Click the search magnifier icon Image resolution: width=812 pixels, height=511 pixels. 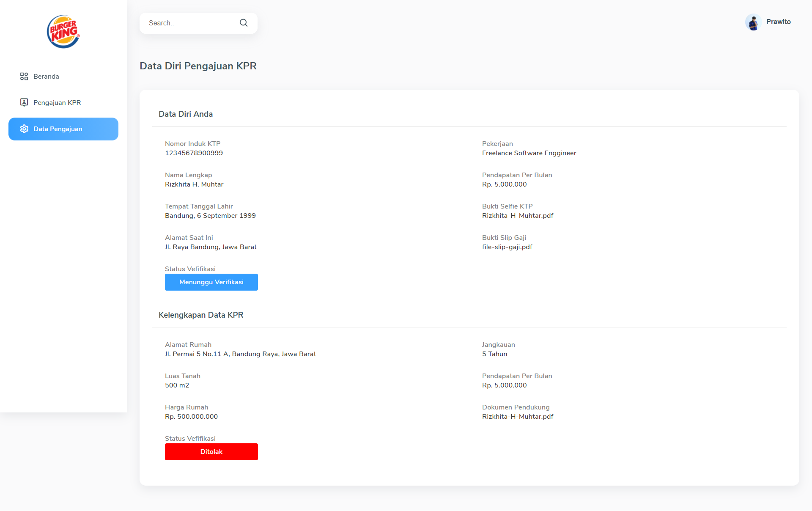(x=244, y=22)
